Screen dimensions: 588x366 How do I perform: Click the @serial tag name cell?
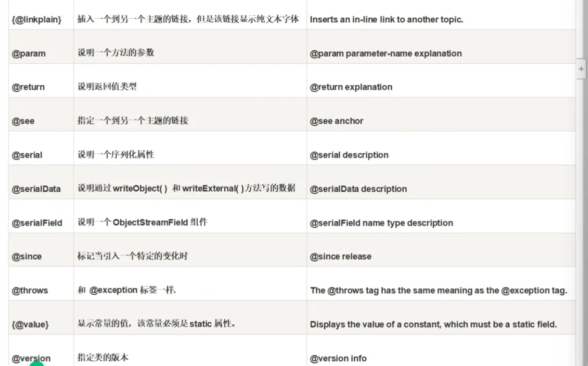pos(27,155)
